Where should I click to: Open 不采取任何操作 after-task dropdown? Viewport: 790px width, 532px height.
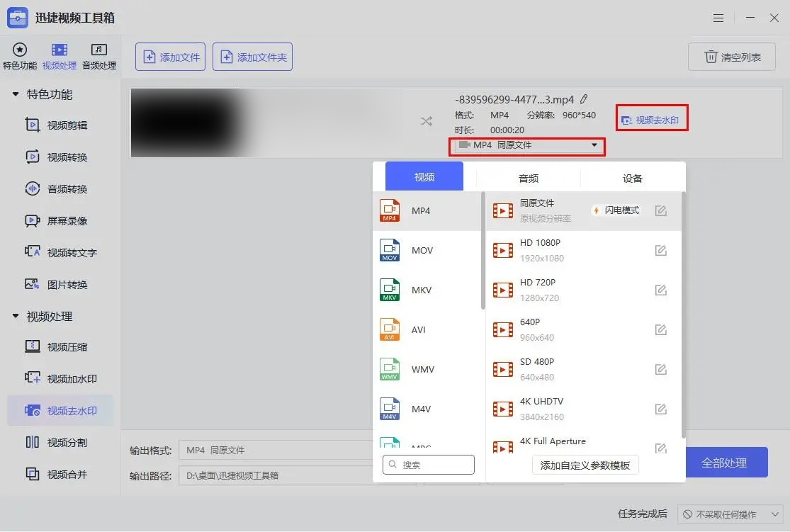coord(730,514)
